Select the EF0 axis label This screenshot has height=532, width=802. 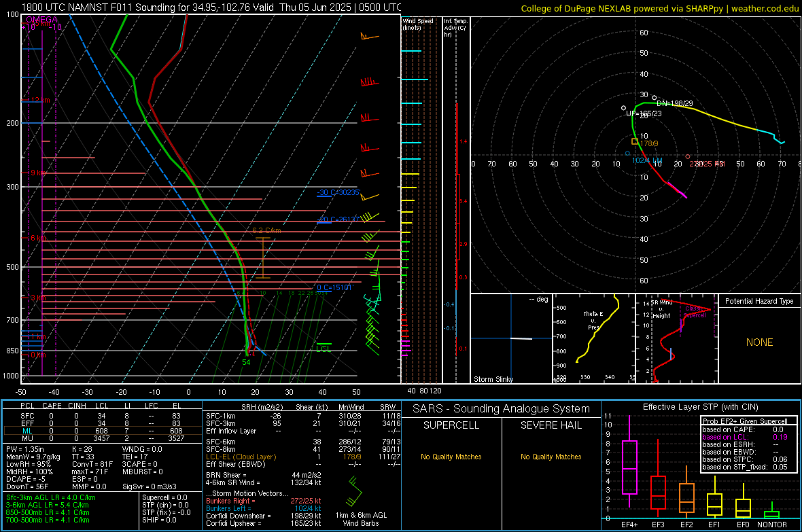coord(743,525)
